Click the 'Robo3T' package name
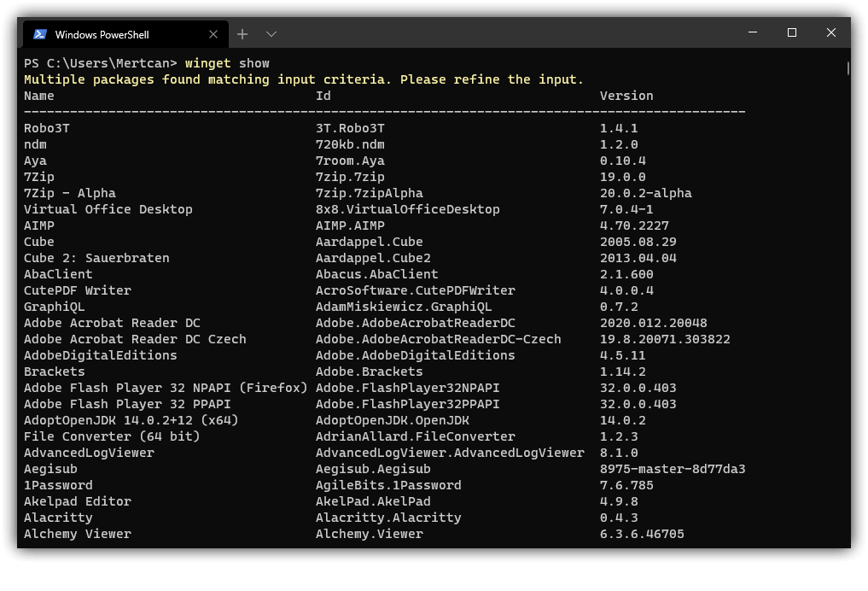 click(x=46, y=128)
